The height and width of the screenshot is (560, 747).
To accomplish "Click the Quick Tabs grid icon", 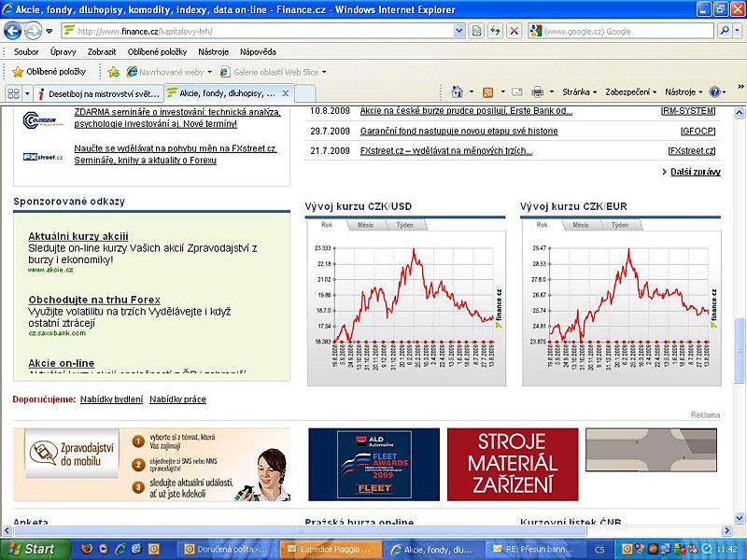I will tap(13, 93).
